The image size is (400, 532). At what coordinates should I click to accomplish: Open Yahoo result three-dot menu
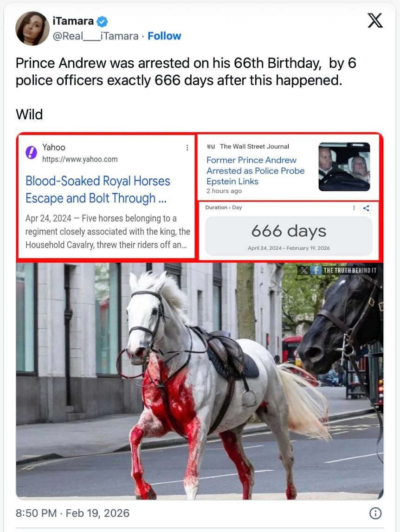coord(187,148)
